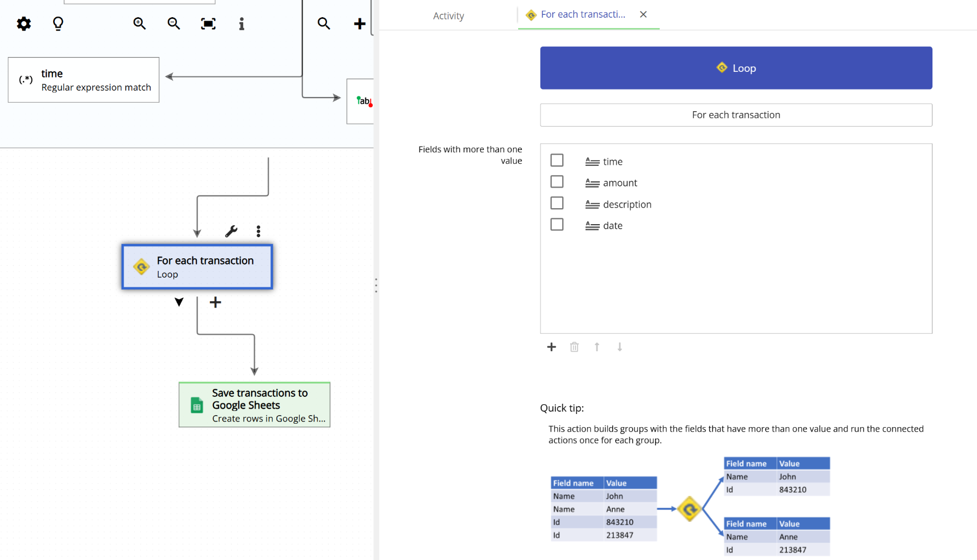This screenshot has width=977, height=560.
Task: Move a field up with the arrow icon
Action: tap(597, 347)
